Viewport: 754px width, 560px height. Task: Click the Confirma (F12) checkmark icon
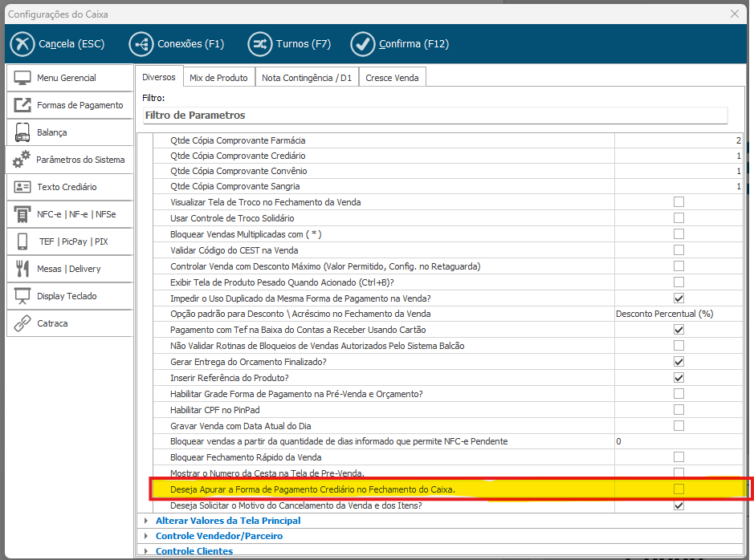(363, 43)
